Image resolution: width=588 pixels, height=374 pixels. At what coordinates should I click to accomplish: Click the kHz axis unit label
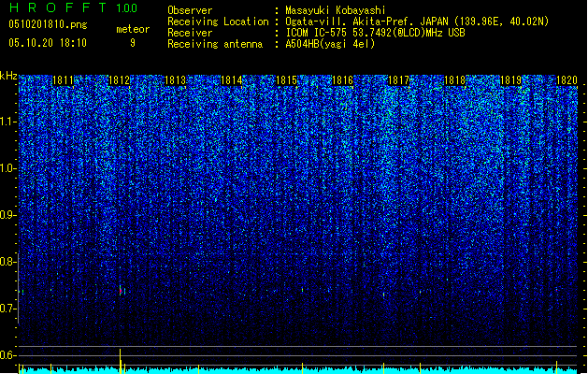[8, 76]
